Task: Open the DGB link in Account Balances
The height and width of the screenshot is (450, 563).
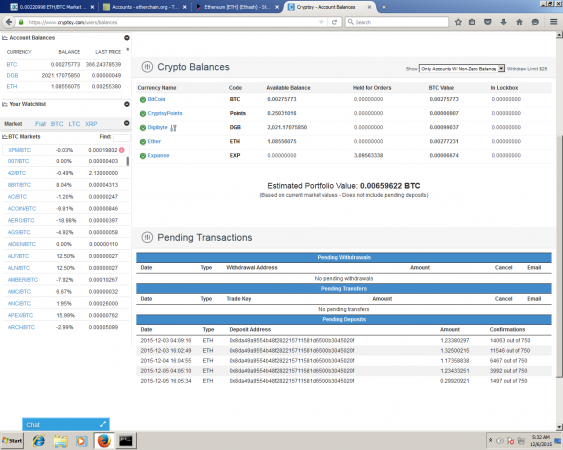Action: point(12,75)
